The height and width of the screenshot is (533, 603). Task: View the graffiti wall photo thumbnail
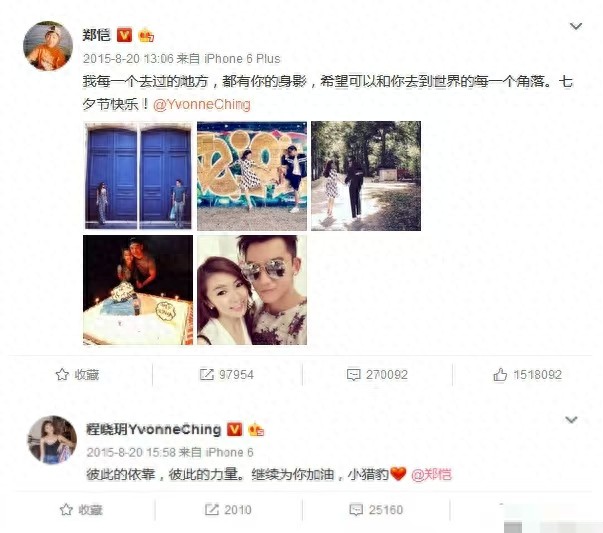(252, 176)
